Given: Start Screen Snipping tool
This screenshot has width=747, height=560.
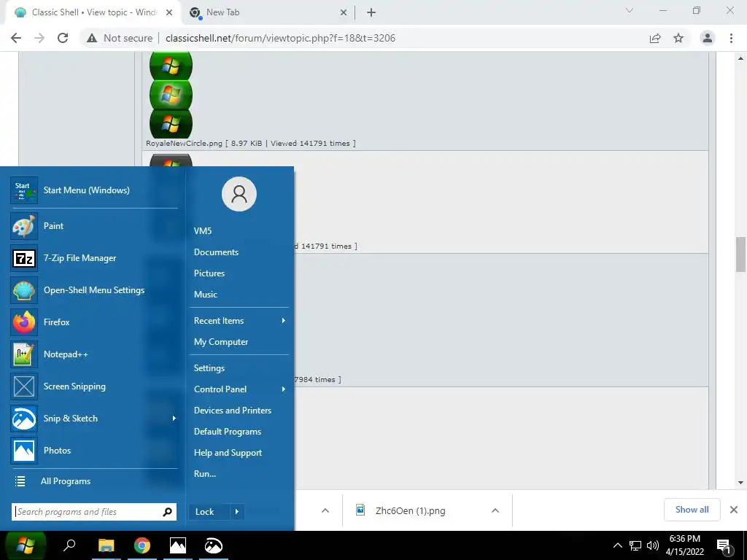Looking at the screenshot, I should click(94, 386).
